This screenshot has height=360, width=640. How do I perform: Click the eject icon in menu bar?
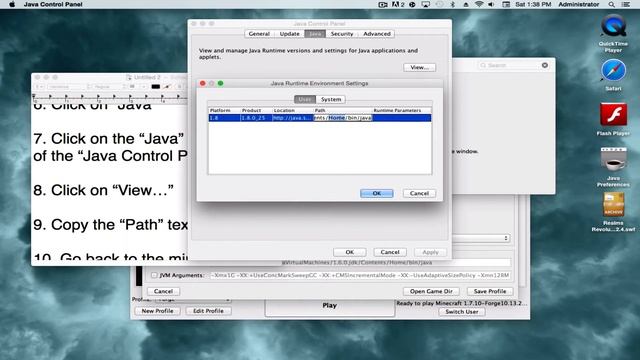466,4
